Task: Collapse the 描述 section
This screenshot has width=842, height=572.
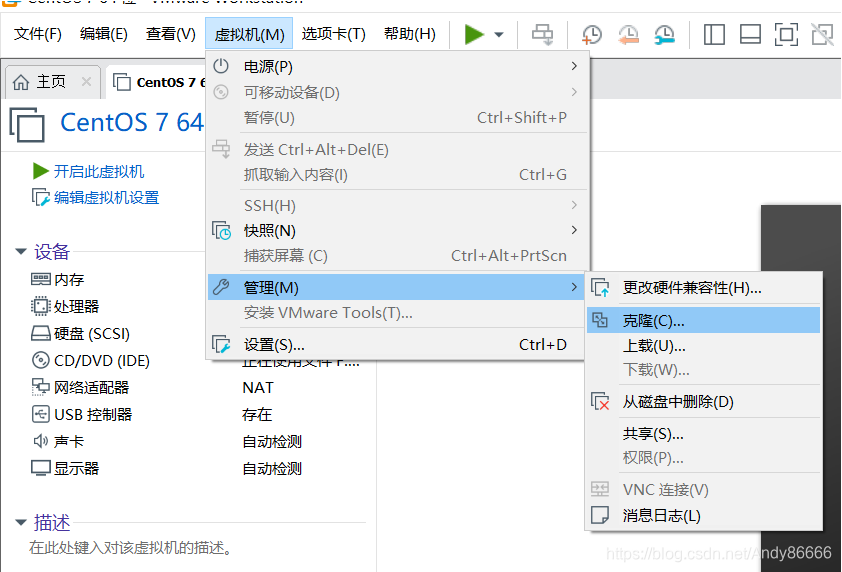Action: 21,522
